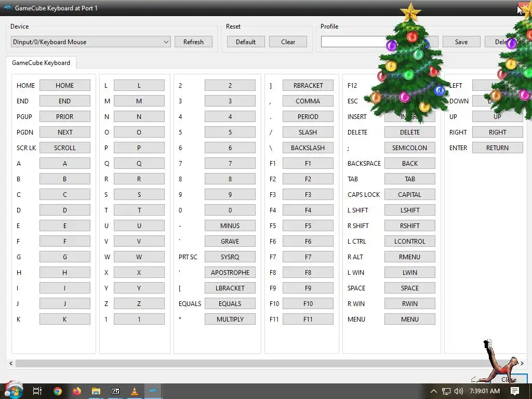The height and width of the screenshot is (399, 532).
Task: Open 7-Zip from the taskbar
Action: point(115,391)
